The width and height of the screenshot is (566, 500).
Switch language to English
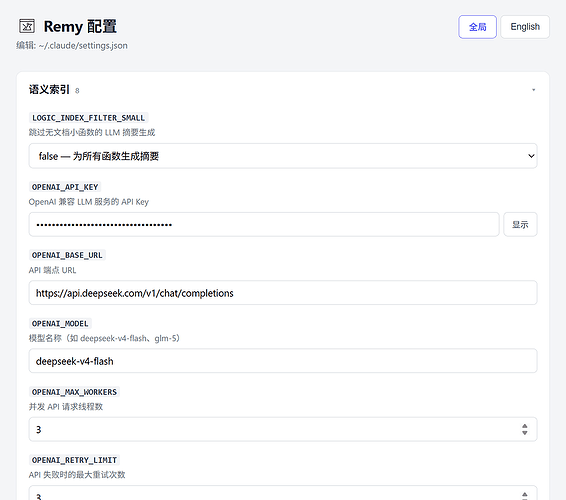point(525,27)
